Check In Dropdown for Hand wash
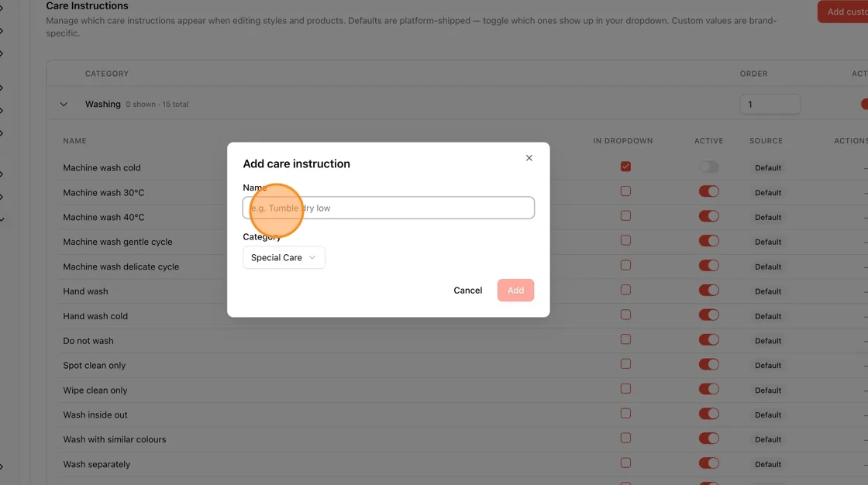Viewport: 868px width, 485px height. 625,290
